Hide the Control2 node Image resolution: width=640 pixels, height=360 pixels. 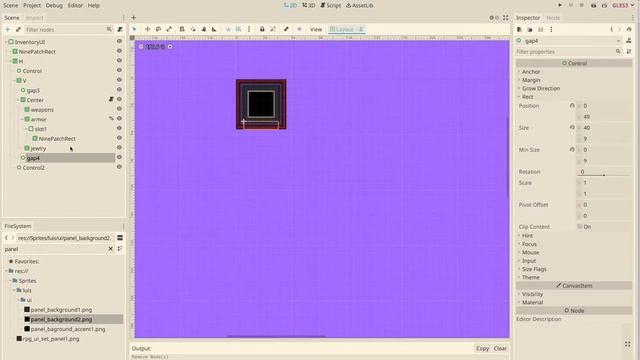tap(119, 167)
